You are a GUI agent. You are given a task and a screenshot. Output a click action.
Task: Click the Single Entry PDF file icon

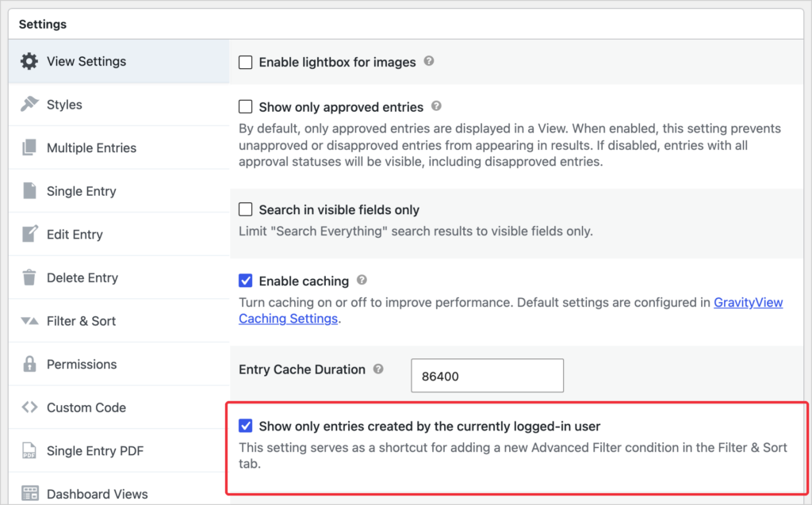click(x=29, y=450)
